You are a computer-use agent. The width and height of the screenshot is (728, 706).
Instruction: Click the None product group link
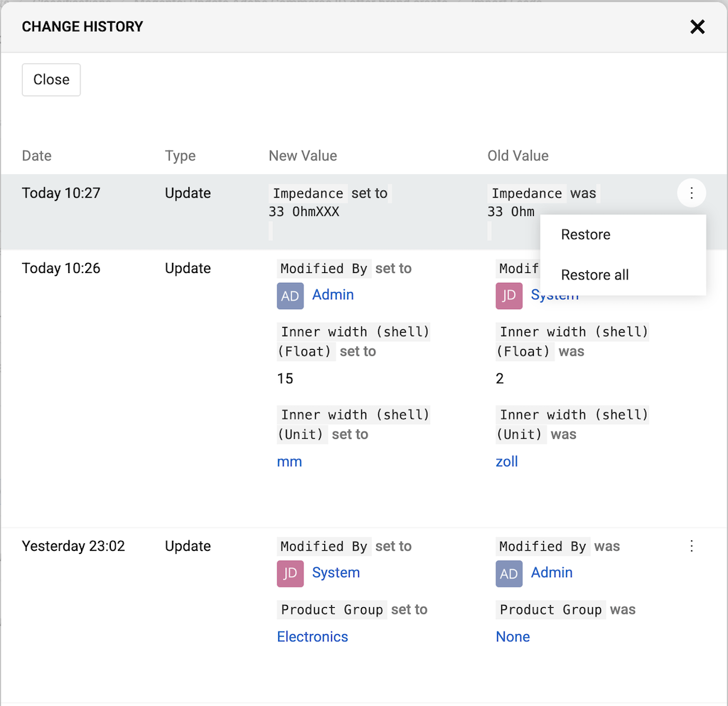(x=513, y=637)
